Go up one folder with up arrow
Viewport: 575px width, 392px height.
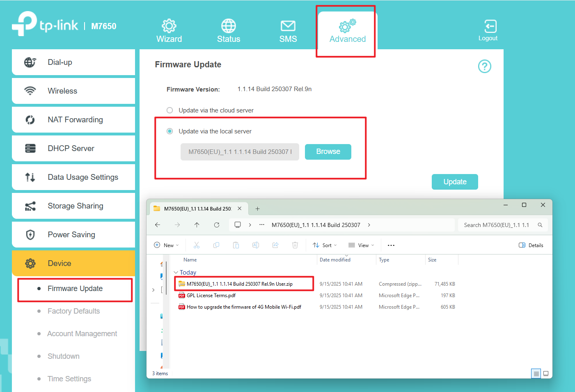197,225
